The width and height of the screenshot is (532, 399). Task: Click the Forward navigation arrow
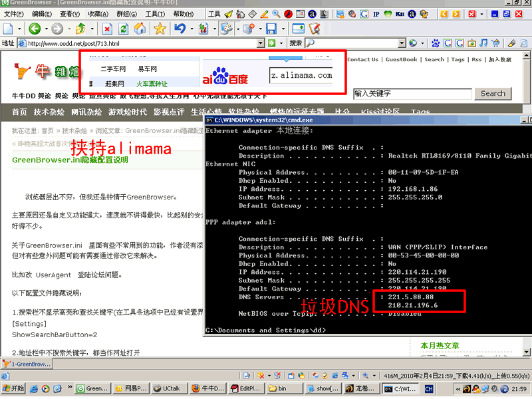(57, 29)
